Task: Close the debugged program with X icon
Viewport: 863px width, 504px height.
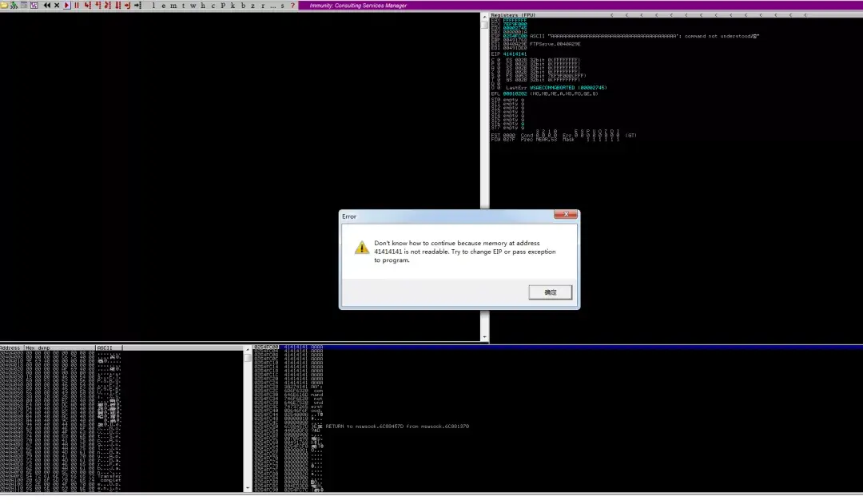Action: [57, 5]
